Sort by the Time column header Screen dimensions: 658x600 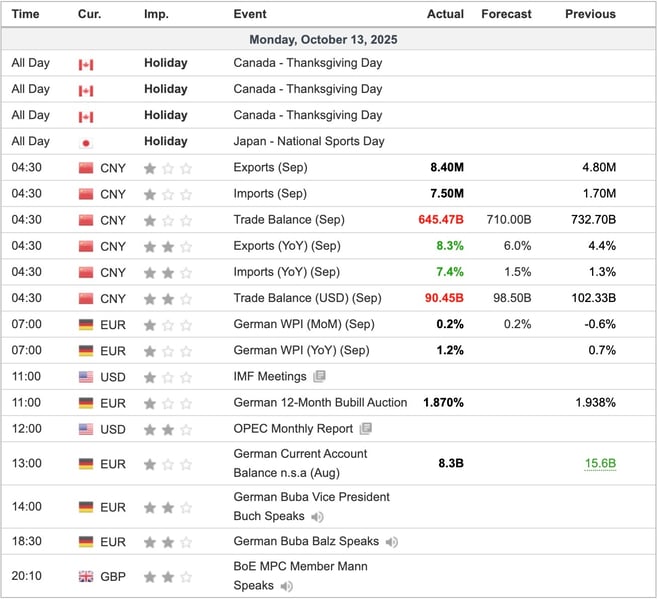[25, 14]
